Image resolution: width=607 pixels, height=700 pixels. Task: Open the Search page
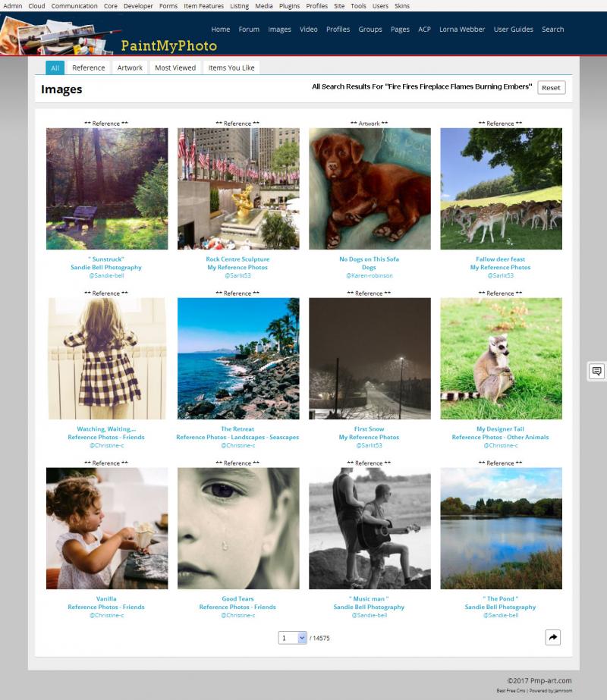[x=552, y=29]
